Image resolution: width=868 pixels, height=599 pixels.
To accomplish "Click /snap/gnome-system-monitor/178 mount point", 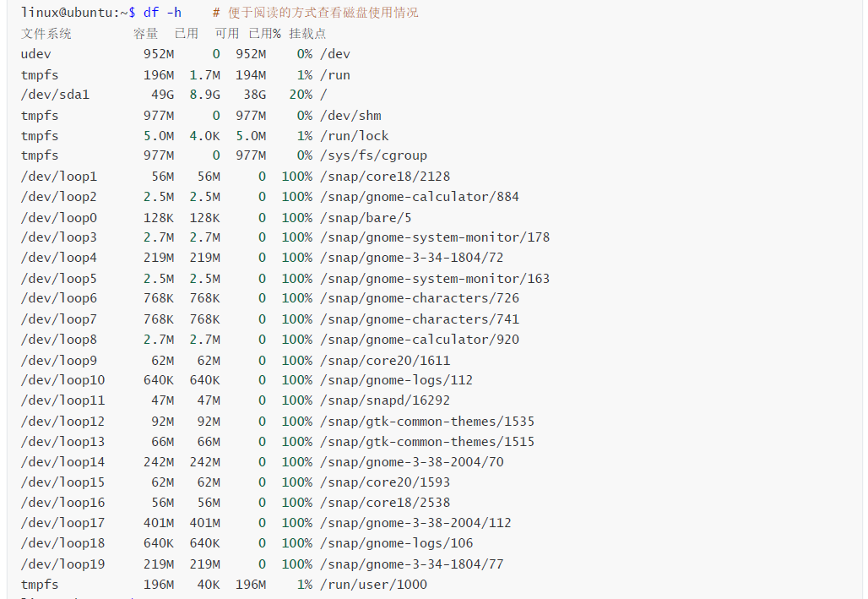I will [435, 237].
